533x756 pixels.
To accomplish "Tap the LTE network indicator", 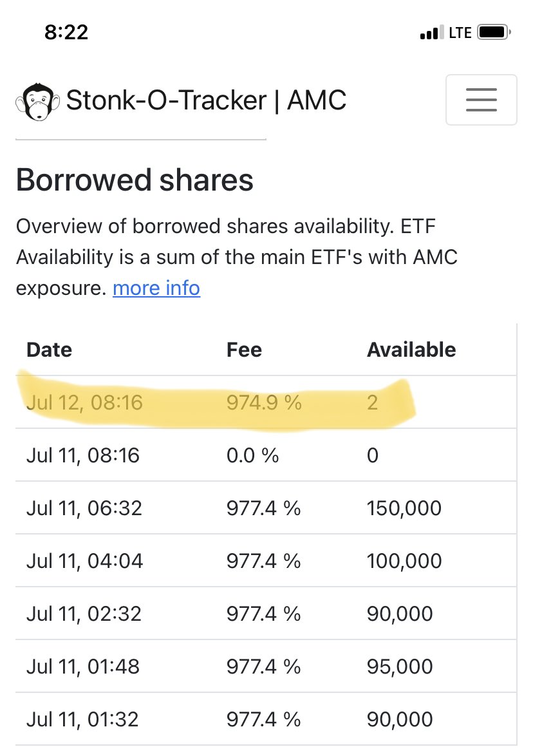I will [460, 33].
